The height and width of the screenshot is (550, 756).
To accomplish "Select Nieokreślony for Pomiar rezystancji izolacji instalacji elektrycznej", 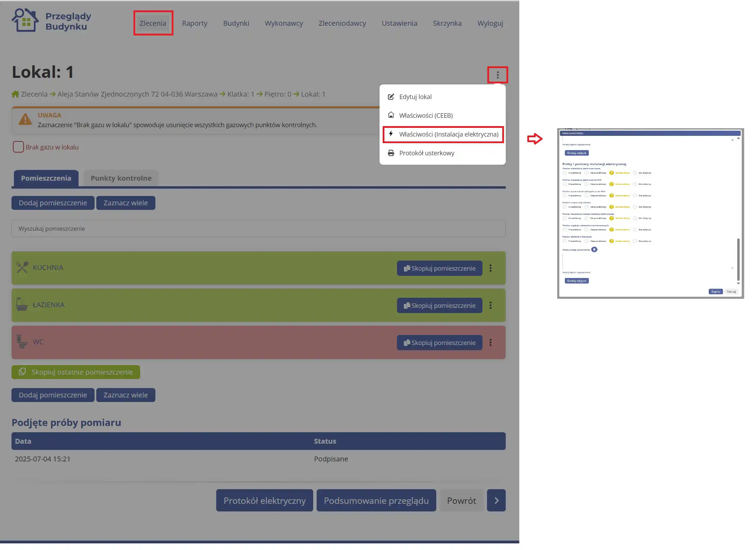I will click(x=611, y=218).
